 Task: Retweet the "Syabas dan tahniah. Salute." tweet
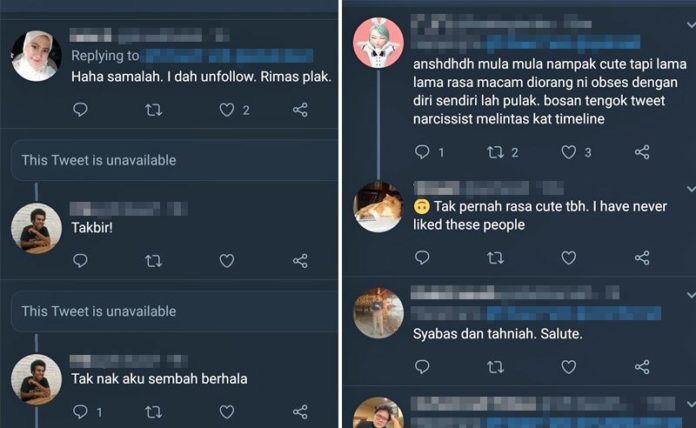[495, 367]
